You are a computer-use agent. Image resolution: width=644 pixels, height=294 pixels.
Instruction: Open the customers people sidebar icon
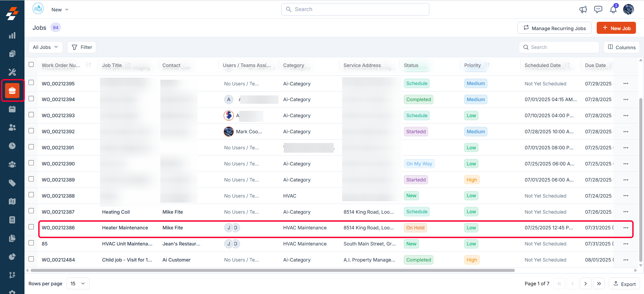pyautogui.click(x=12, y=127)
